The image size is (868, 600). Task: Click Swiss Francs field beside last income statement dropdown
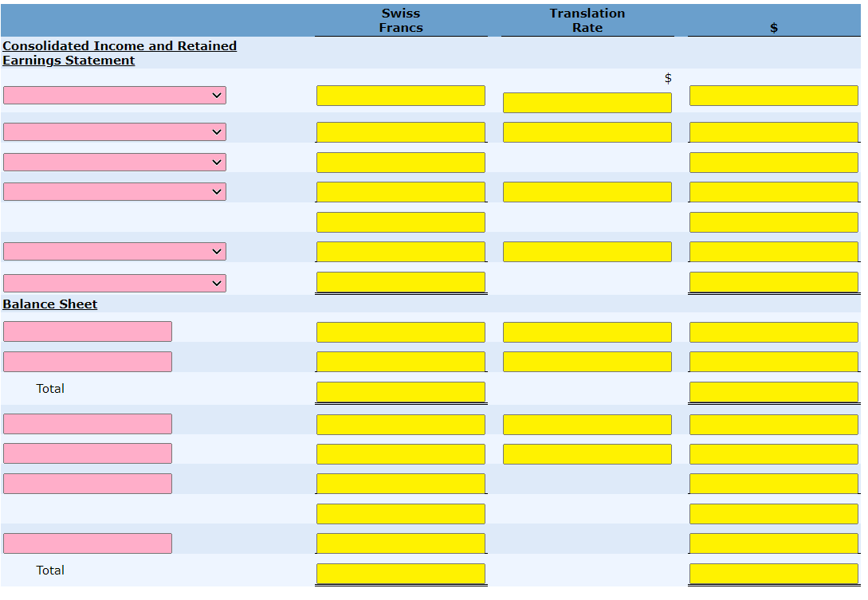[x=401, y=282]
